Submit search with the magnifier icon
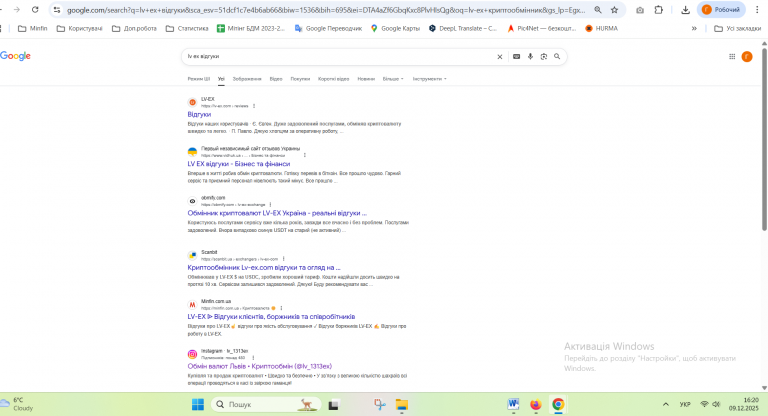The image size is (768, 416). (x=557, y=57)
